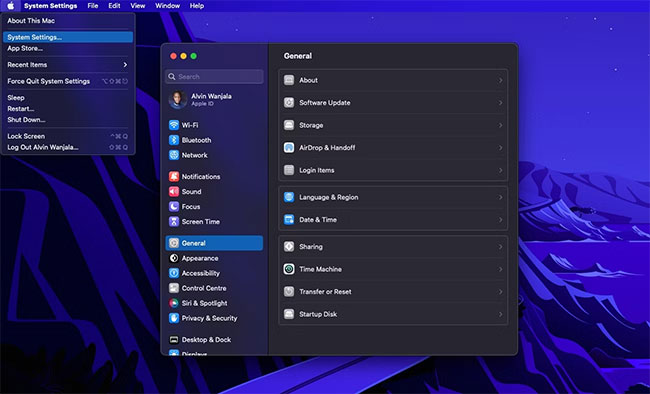This screenshot has height=394, width=650.
Task: Open Language & Region via its chevron
Action: coord(500,197)
